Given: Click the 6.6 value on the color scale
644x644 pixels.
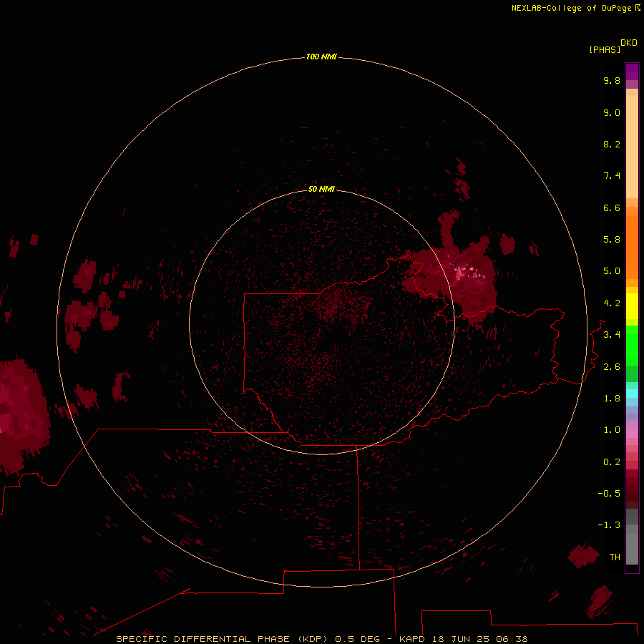Looking at the screenshot, I should (612, 208).
